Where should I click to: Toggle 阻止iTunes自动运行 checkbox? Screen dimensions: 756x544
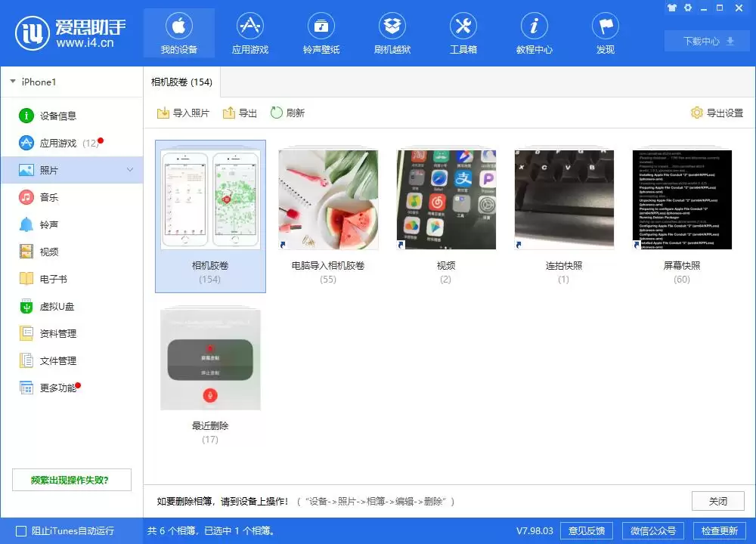click(21, 531)
